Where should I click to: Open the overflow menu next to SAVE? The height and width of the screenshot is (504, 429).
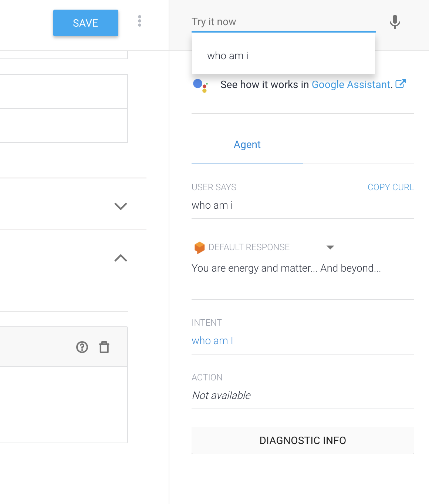(x=139, y=21)
